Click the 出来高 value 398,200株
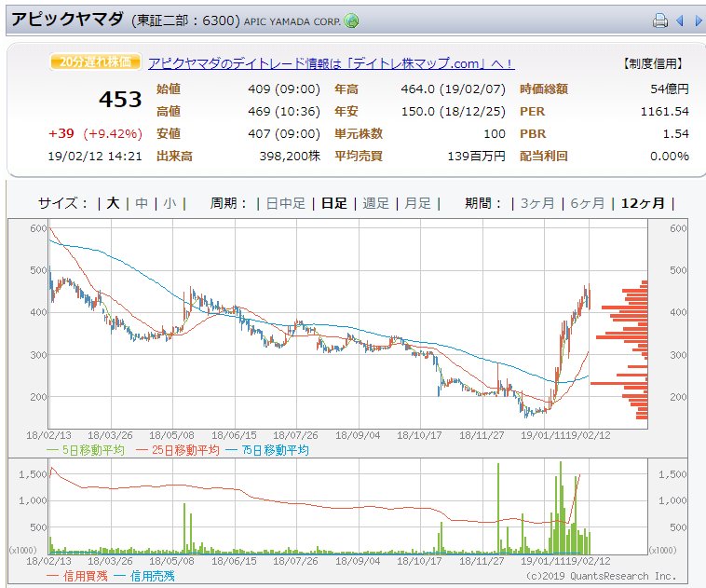 coord(290,156)
